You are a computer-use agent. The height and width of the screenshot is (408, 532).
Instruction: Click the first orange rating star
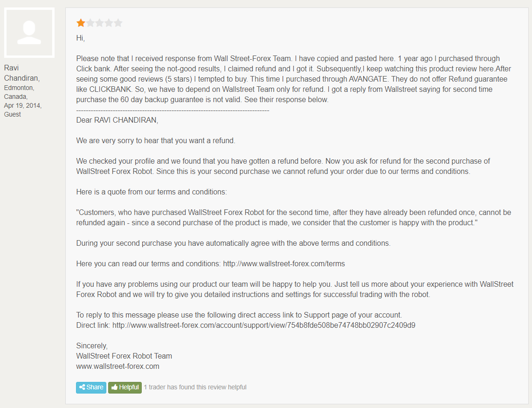click(x=81, y=23)
